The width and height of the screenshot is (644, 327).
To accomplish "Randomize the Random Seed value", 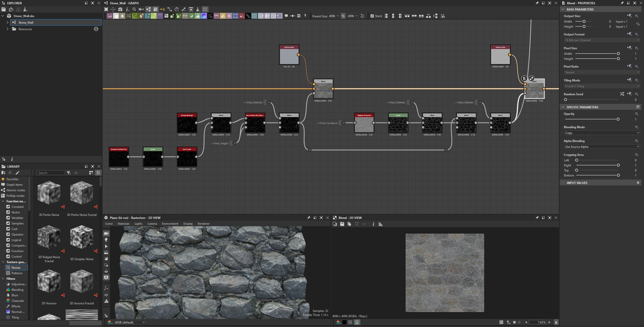I will 622,94.
